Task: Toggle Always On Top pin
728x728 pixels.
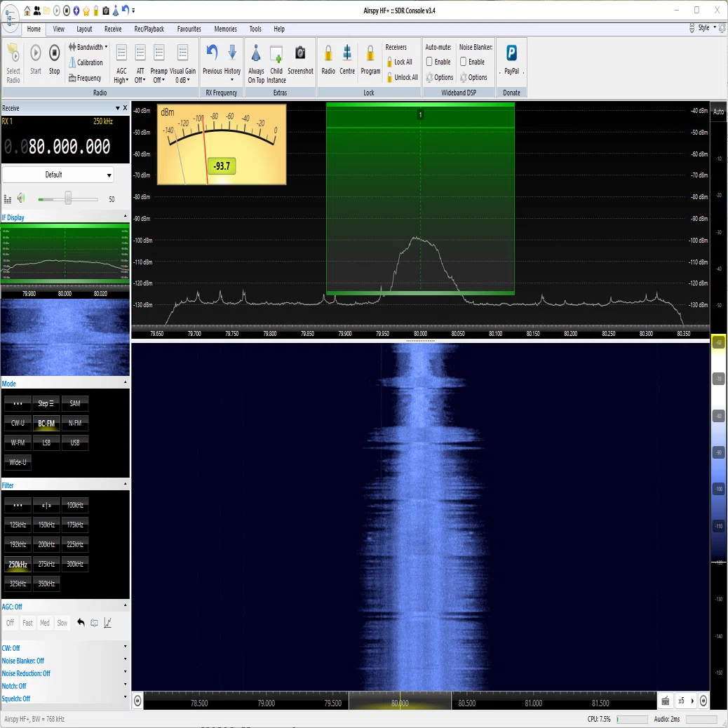Action: [x=256, y=64]
